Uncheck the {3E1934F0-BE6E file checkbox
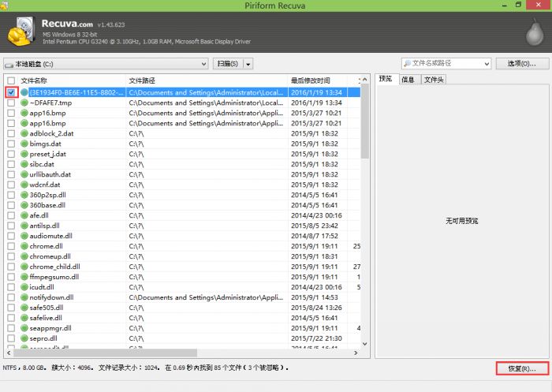Screen dimensions: 552x392 11,92
